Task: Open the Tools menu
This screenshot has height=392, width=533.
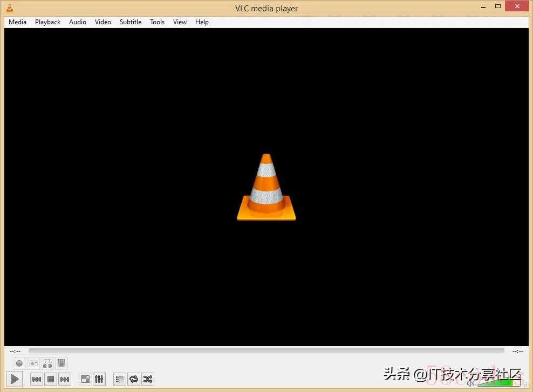Action: [x=157, y=22]
